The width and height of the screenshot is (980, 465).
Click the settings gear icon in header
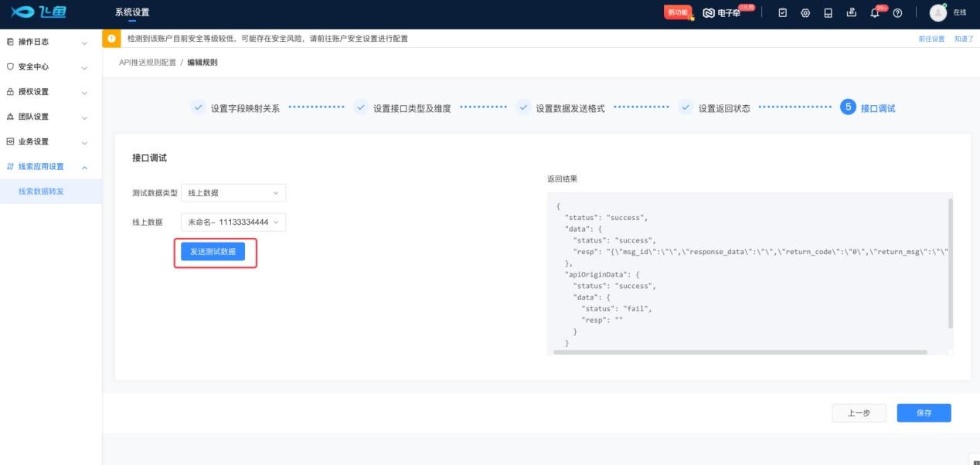805,12
